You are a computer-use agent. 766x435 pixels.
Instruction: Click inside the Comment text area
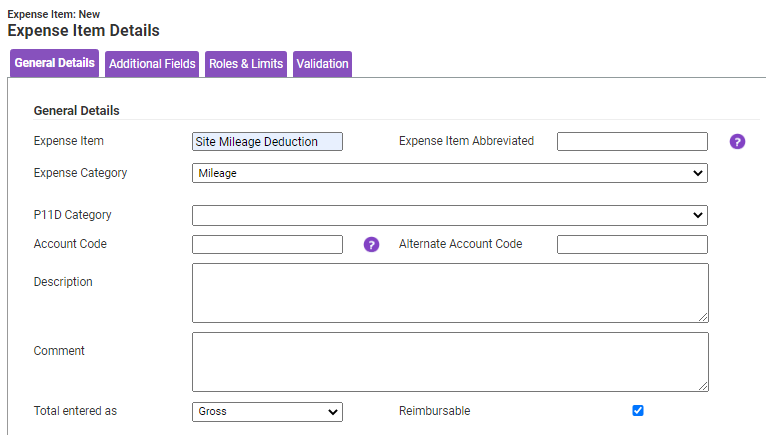click(x=450, y=361)
